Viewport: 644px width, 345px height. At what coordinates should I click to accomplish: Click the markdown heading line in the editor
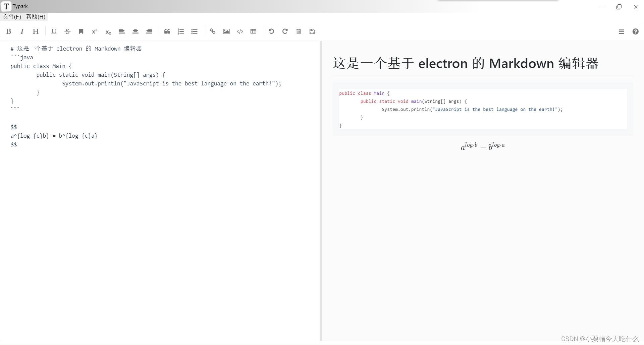coord(76,49)
